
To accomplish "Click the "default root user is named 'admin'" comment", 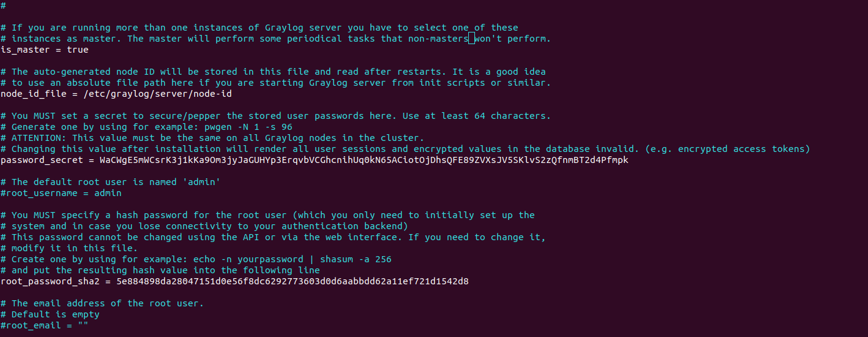I will coord(116,182).
